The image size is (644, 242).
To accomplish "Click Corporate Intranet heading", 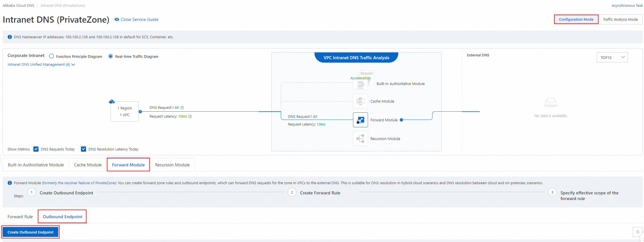I will [x=26, y=56].
